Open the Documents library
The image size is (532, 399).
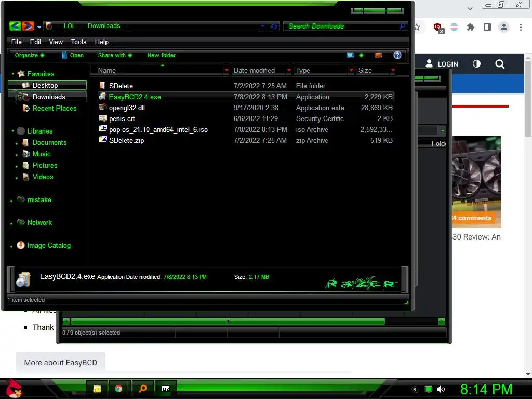49,142
